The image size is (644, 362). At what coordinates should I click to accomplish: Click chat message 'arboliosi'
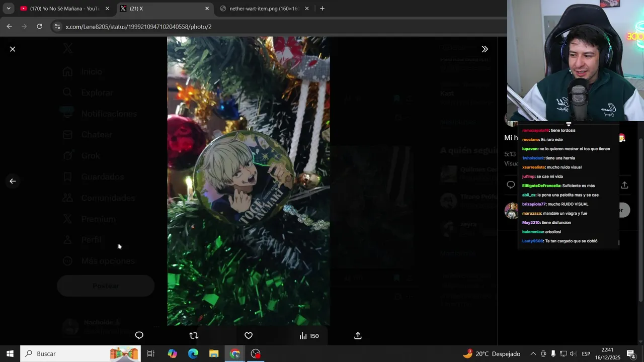(x=552, y=232)
